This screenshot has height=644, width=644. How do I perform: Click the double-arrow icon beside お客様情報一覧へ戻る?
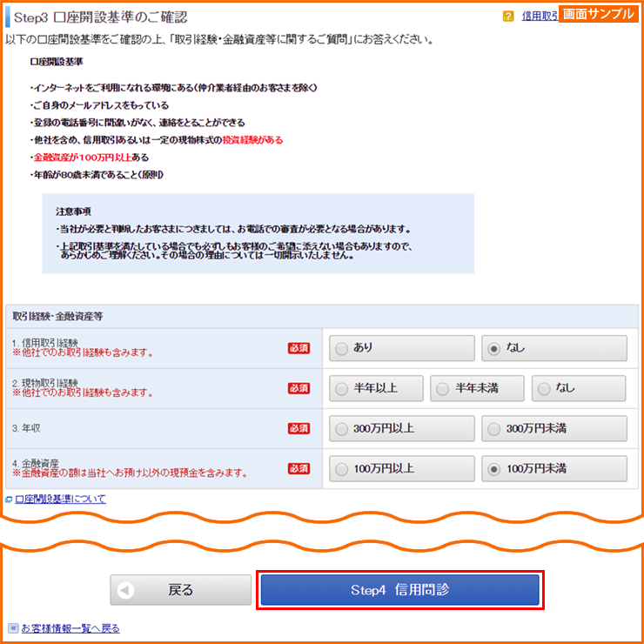point(13,628)
